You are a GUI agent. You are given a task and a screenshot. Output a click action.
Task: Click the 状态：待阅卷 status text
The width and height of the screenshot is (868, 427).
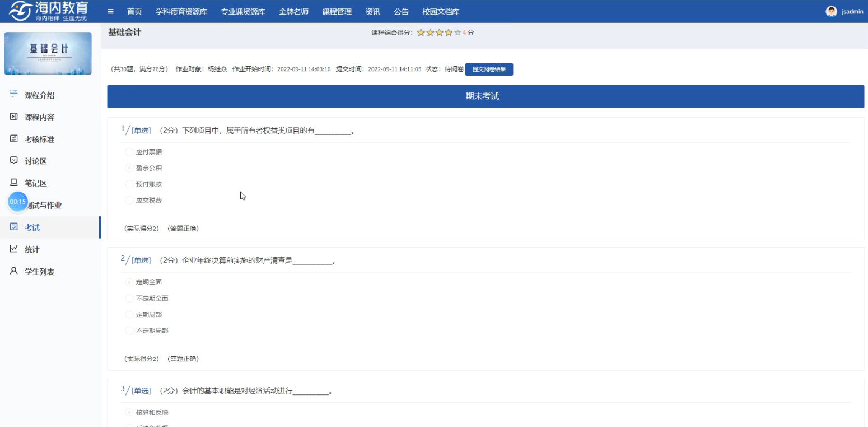point(445,69)
